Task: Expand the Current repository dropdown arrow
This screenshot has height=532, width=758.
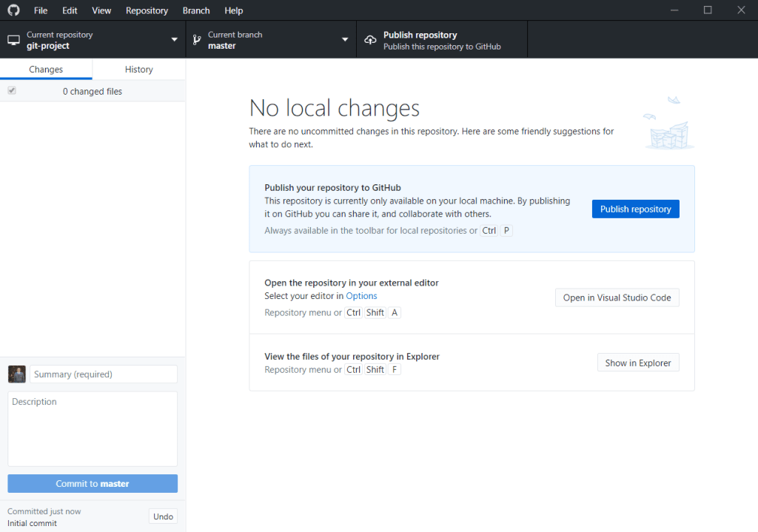Action: tap(175, 40)
